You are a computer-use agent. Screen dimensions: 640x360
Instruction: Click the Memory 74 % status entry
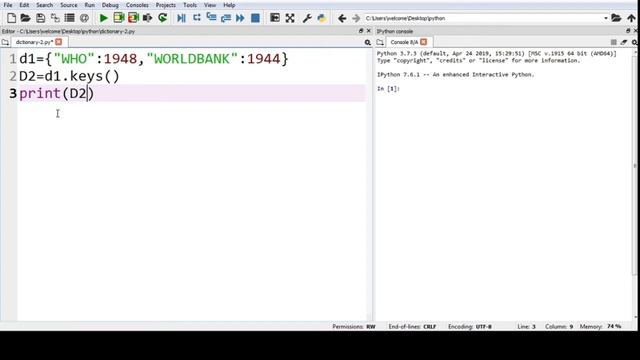pyautogui.click(x=600, y=327)
